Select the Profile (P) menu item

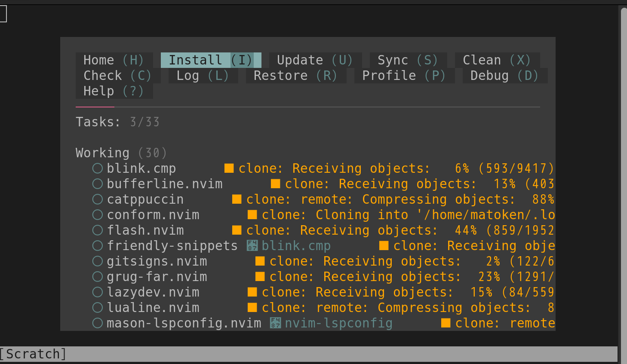(x=403, y=76)
